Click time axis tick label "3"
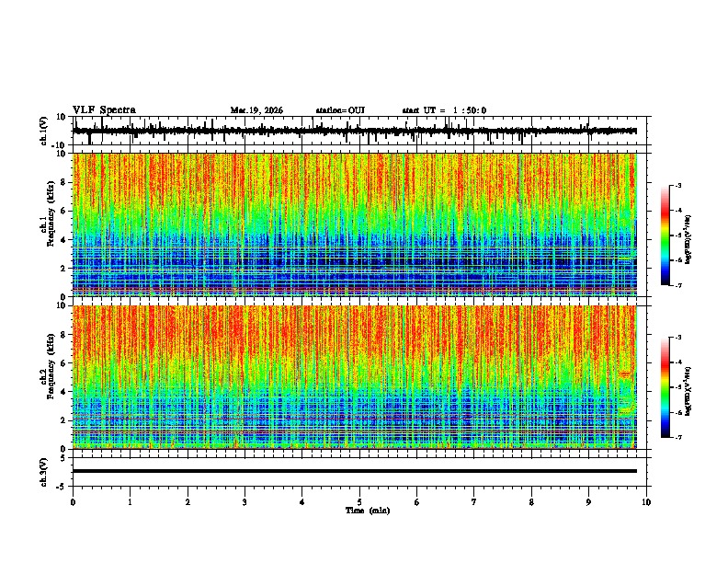 click(x=245, y=502)
